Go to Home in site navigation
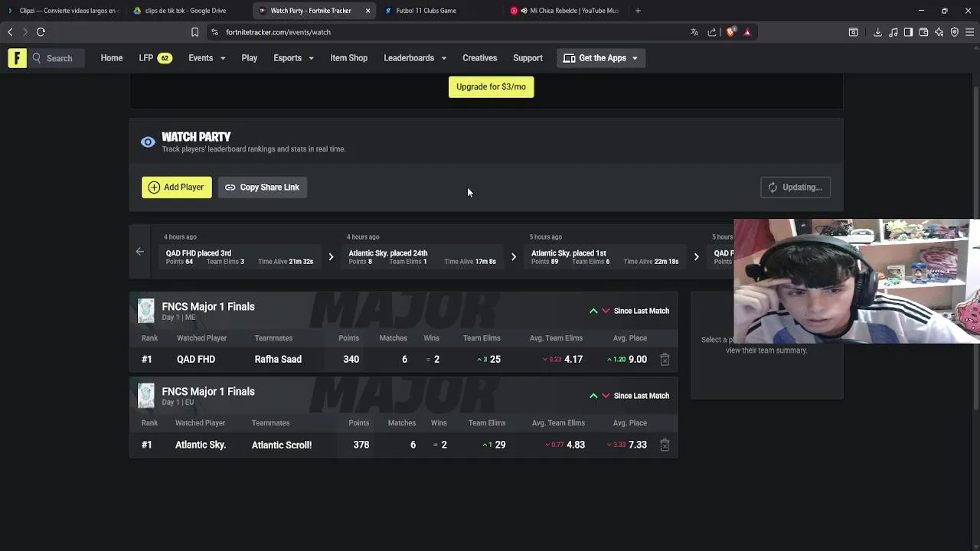This screenshot has width=980, height=551. tap(112, 58)
